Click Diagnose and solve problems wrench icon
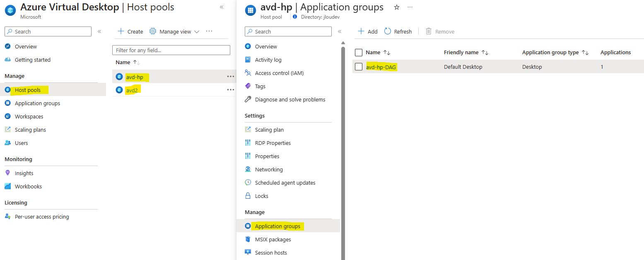 (248, 99)
